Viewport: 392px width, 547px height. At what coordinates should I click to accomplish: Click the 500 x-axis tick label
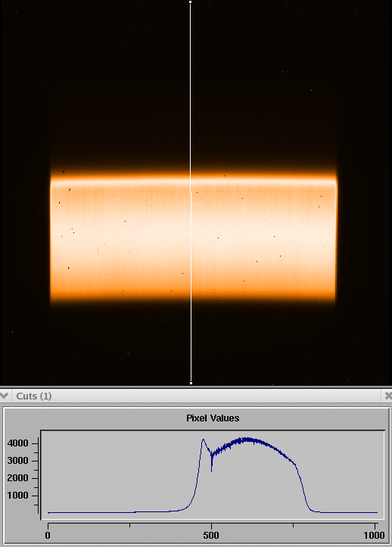(x=211, y=535)
